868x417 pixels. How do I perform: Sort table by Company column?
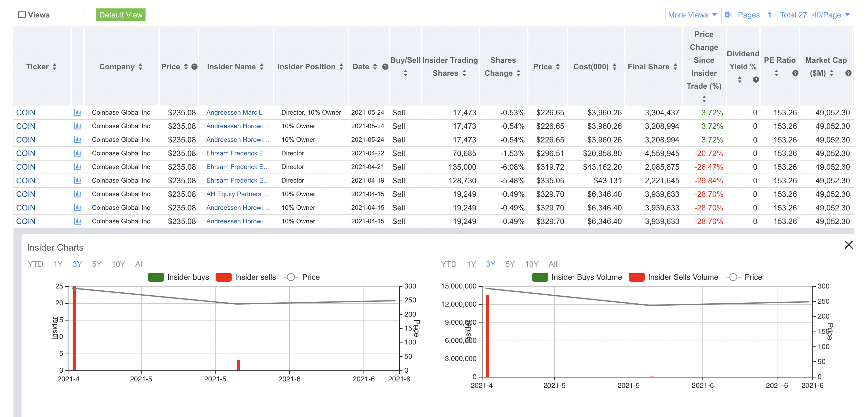[x=140, y=67]
